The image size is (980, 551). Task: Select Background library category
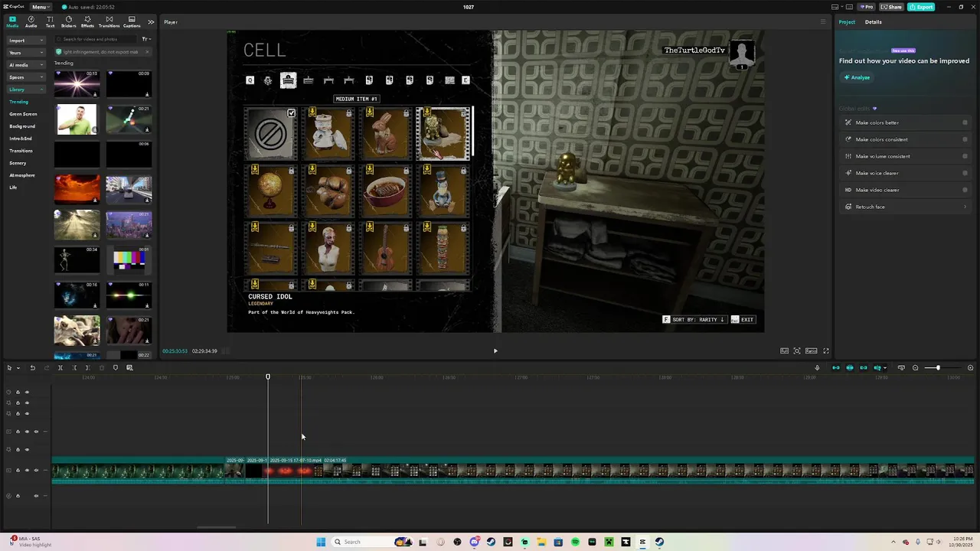pos(22,126)
